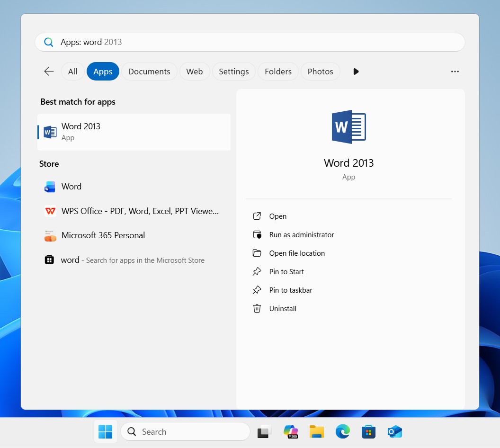Click the large Word 2013 preview icon

[348, 126]
